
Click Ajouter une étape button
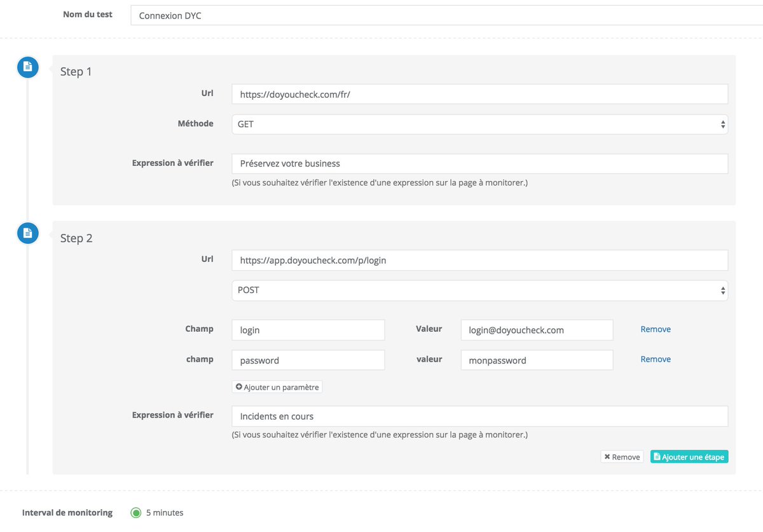689,456
